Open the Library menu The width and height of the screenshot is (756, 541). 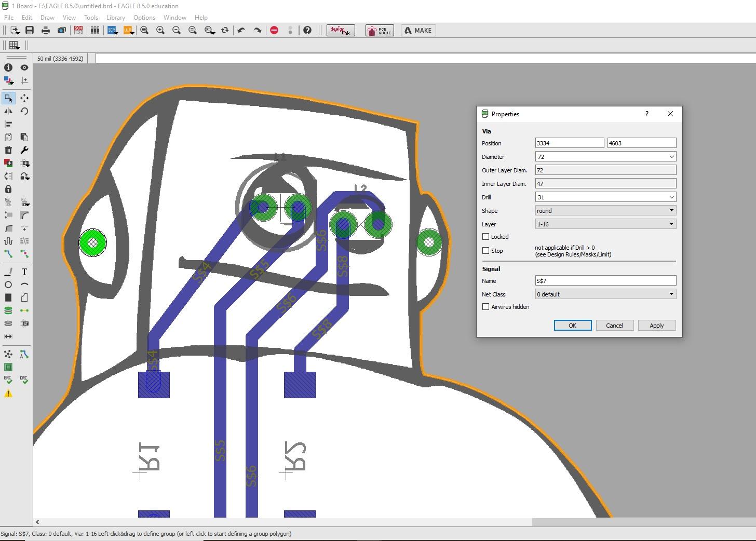click(x=116, y=18)
